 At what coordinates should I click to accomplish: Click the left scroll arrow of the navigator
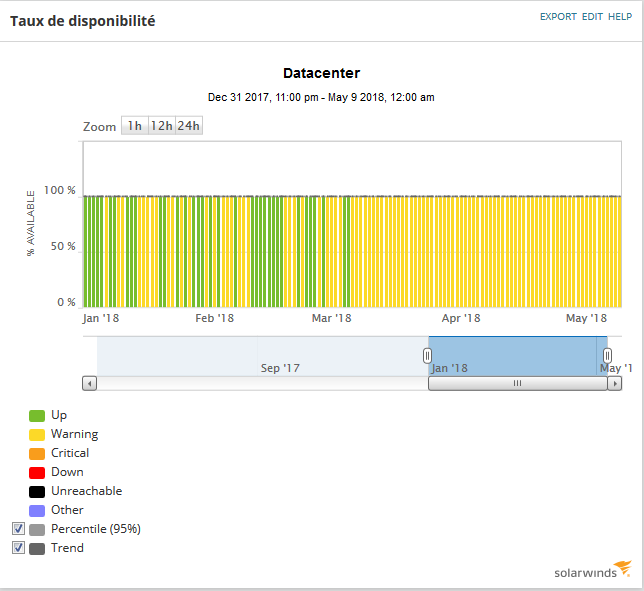[x=90, y=384]
